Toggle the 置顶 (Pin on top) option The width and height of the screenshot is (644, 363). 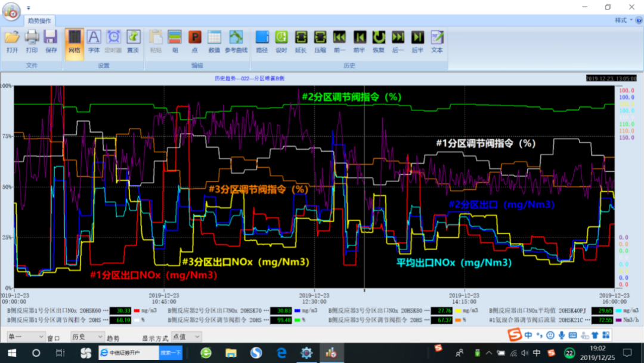coord(133,41)
